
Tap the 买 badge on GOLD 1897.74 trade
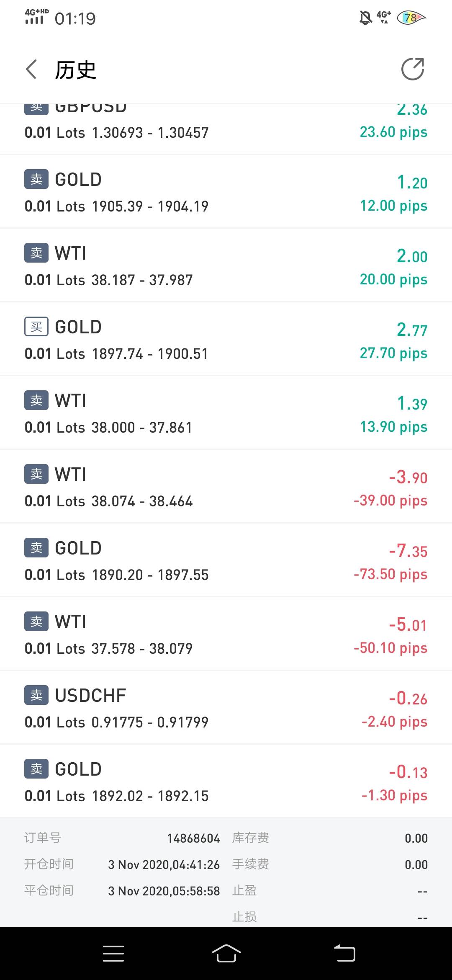click(x=36, y=327)
